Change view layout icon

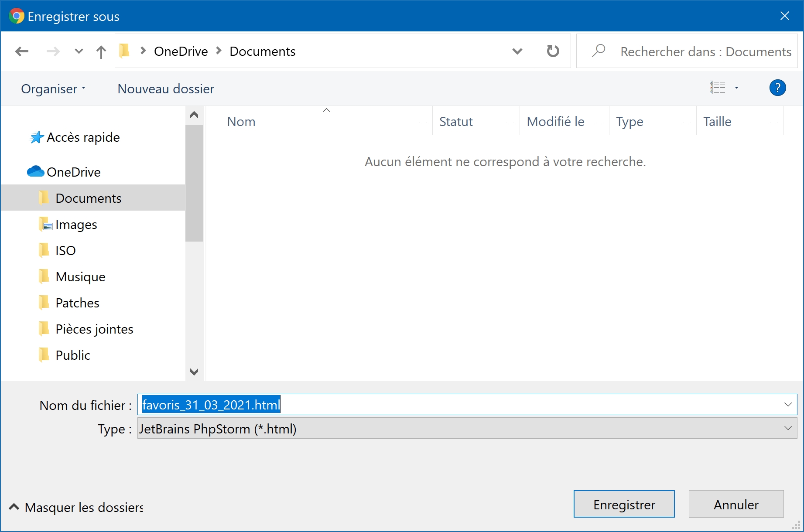pos(718,88)
